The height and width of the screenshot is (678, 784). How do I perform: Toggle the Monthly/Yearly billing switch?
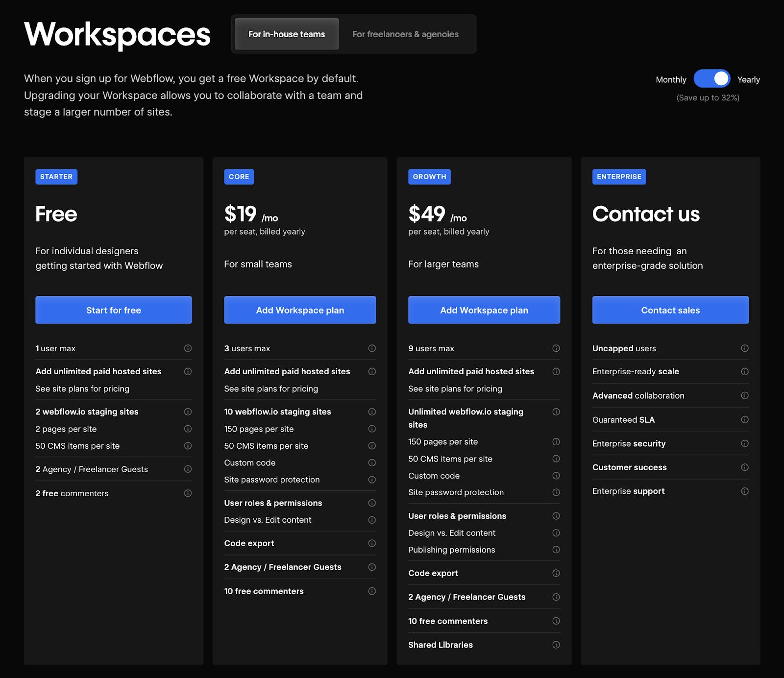click(x=711, y=79)
